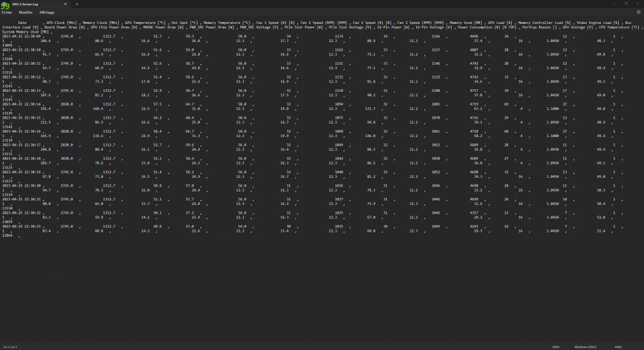Click the Board Power Draw [W] header
The width and height of the screenshot is (644, 350).
(x=65, y=28)
